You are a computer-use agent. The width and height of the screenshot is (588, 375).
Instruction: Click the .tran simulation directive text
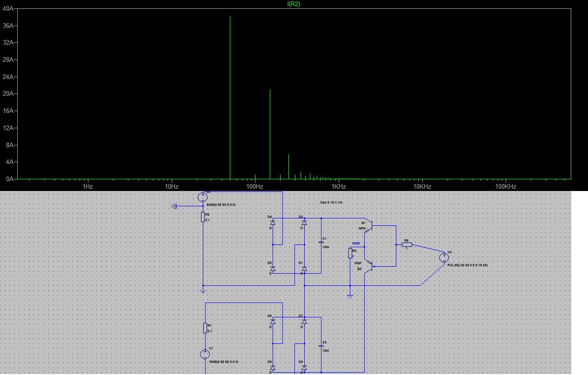pyautogui.click(x=331, y=203)
